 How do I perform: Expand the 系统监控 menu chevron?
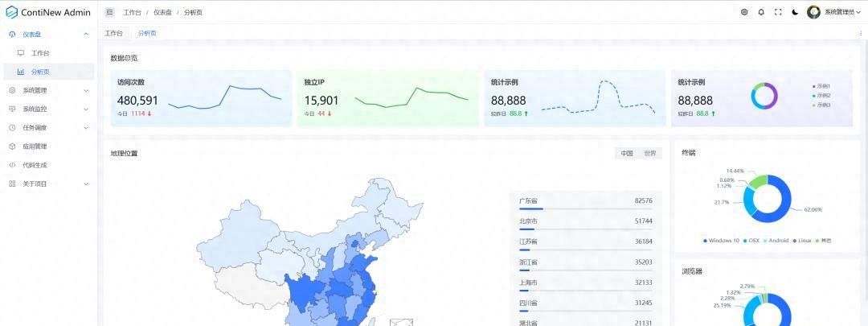[86, 109]
